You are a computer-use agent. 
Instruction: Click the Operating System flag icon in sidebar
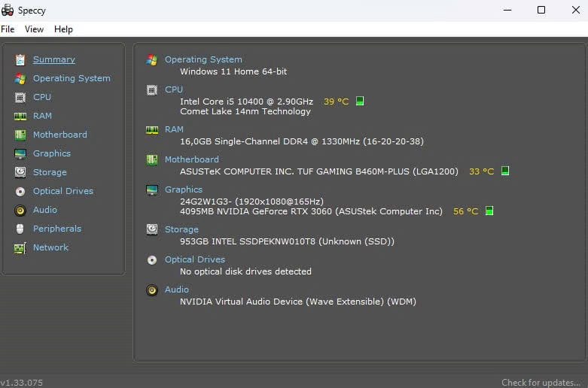click(20, 79)
